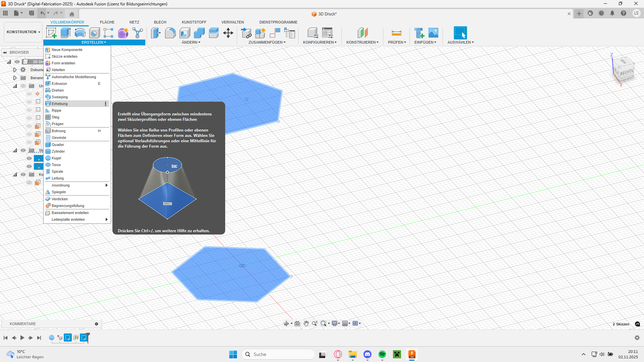Open the notifications bell icon
The image size is (644, 362).
[612, 13]
